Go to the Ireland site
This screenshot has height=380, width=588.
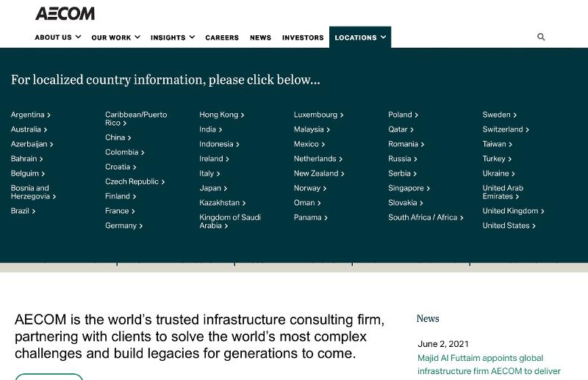pyautogui.click(x=214, y=159)
